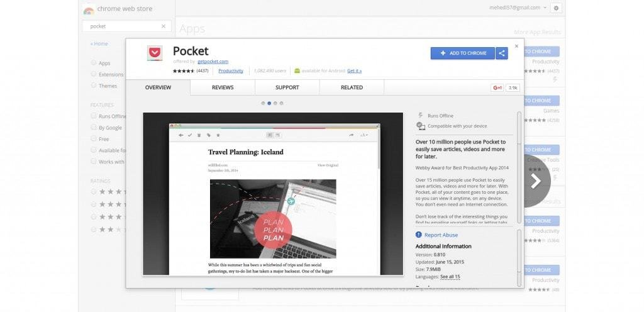Screen dimensions: 644x312
Task: Enable the By Google checkbox
Action: 94,128
